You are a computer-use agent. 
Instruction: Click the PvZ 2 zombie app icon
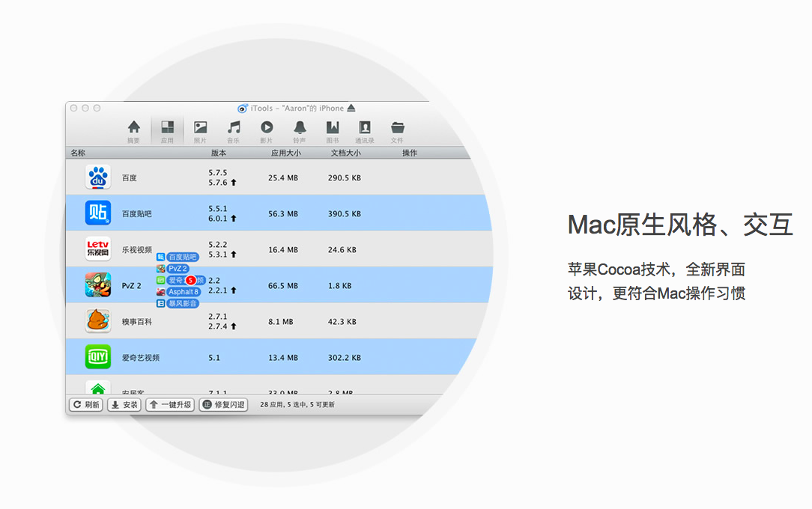point(98,285)
